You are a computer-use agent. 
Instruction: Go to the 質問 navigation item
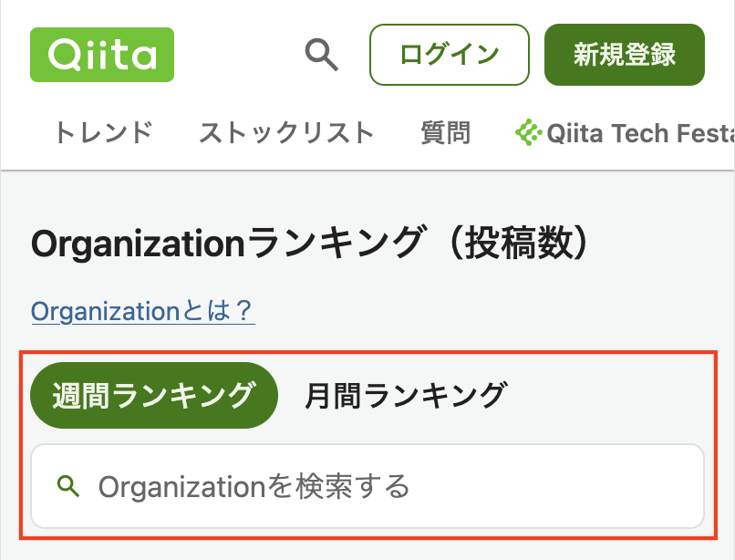click(x=445, y=132)
